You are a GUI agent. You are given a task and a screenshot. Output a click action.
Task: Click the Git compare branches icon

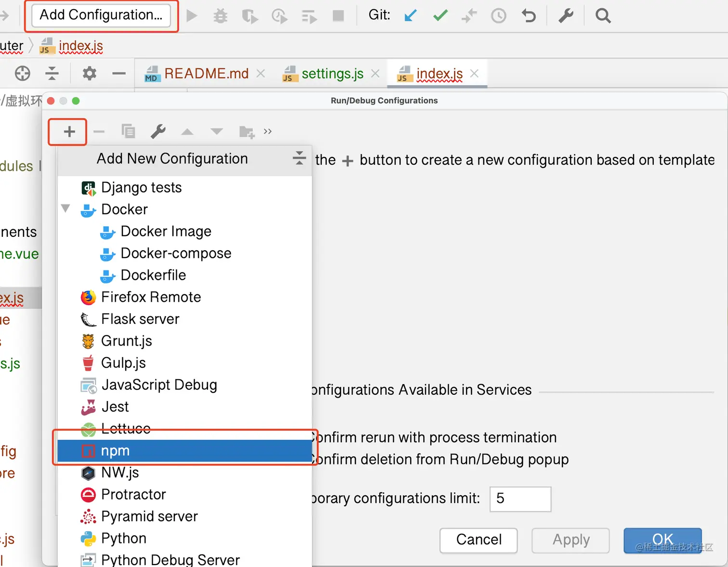point(469,16)
